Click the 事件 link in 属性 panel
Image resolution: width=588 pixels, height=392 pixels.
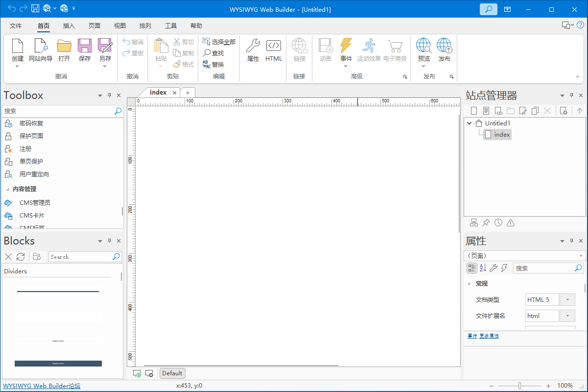click(x=472, y=336)
